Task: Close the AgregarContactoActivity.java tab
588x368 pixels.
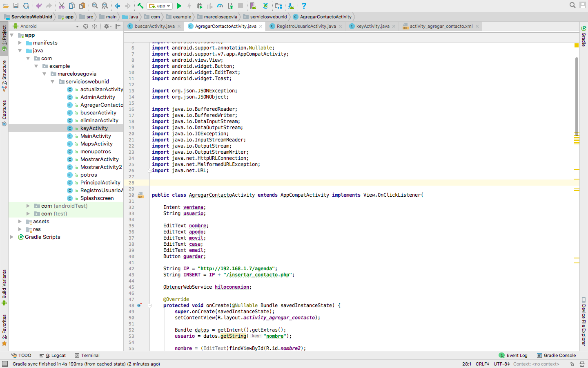Action: [x=261, y=26]
